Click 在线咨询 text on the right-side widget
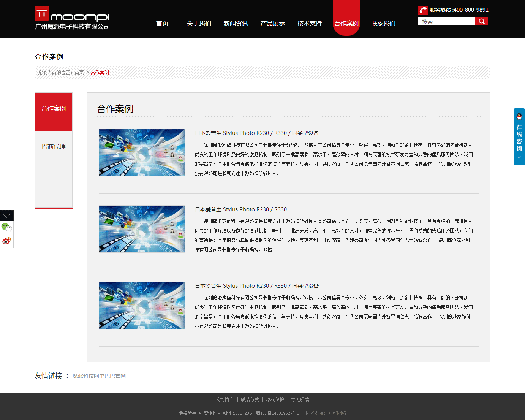Viewport: 525px width, 420px height. pyautogui.click(x=519, y=138)
